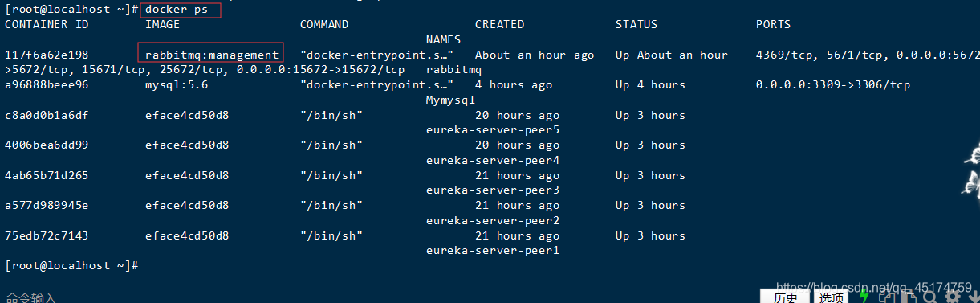Click the container name rabbitmq under NAMES

453,70
